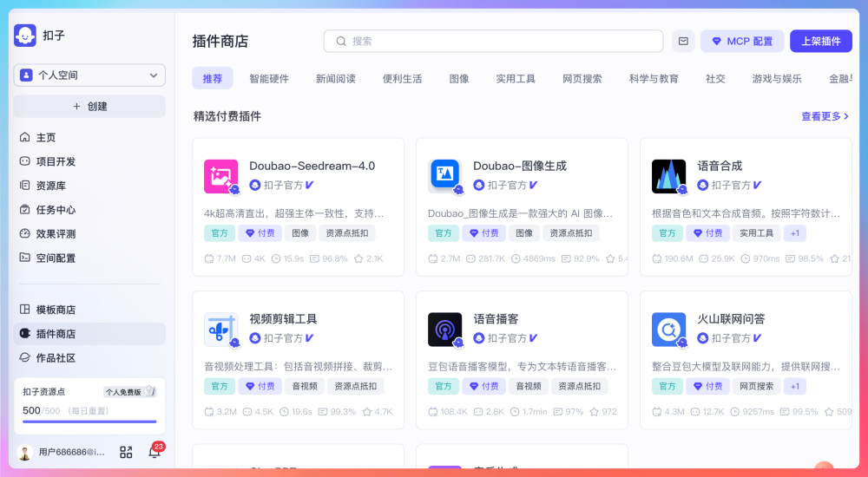The height and width of the screenshot is (477, 868).
Task: Click the mail envelope icon beside search
Action: 683,41
